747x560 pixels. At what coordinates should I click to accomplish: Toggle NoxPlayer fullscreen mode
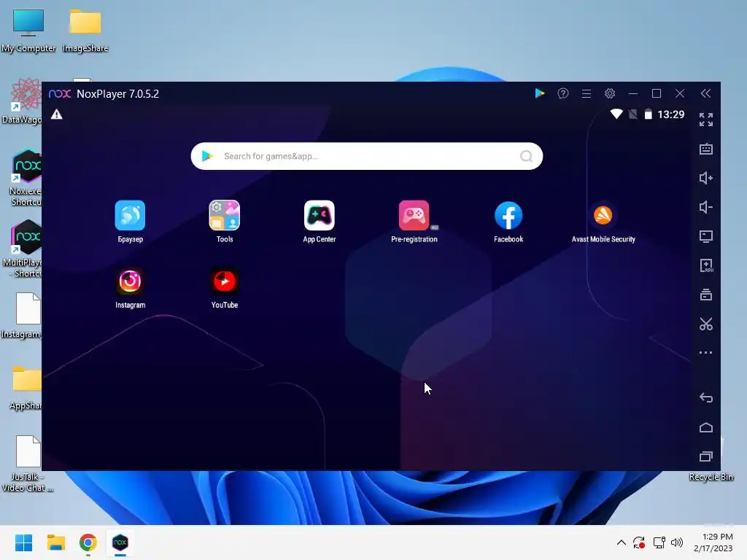point(706,120)
